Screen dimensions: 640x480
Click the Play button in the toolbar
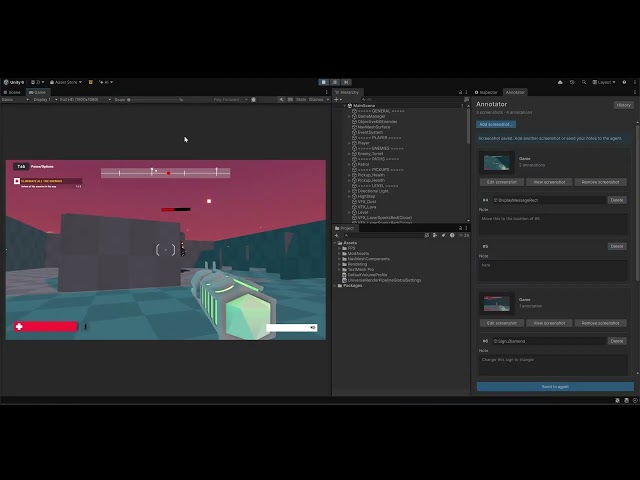[x=324, y=82]
